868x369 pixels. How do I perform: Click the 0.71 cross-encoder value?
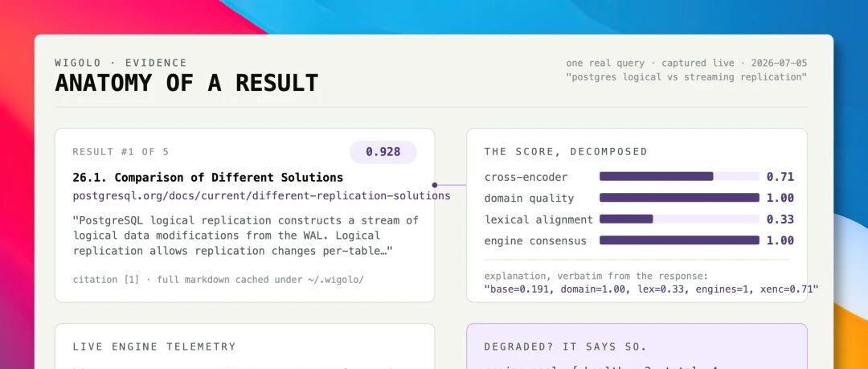coord(780,177)
